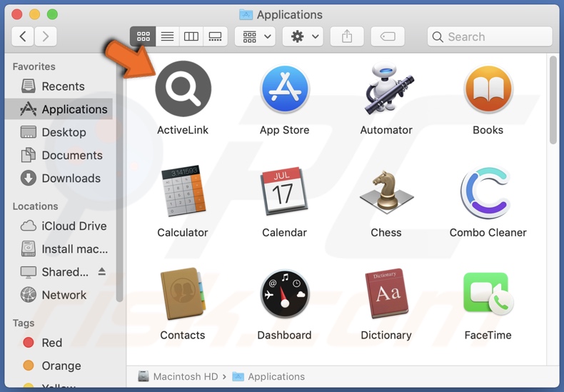Select the Contacts app icon
This screenshot has height=392, width=564.
(x=183, y=293)
